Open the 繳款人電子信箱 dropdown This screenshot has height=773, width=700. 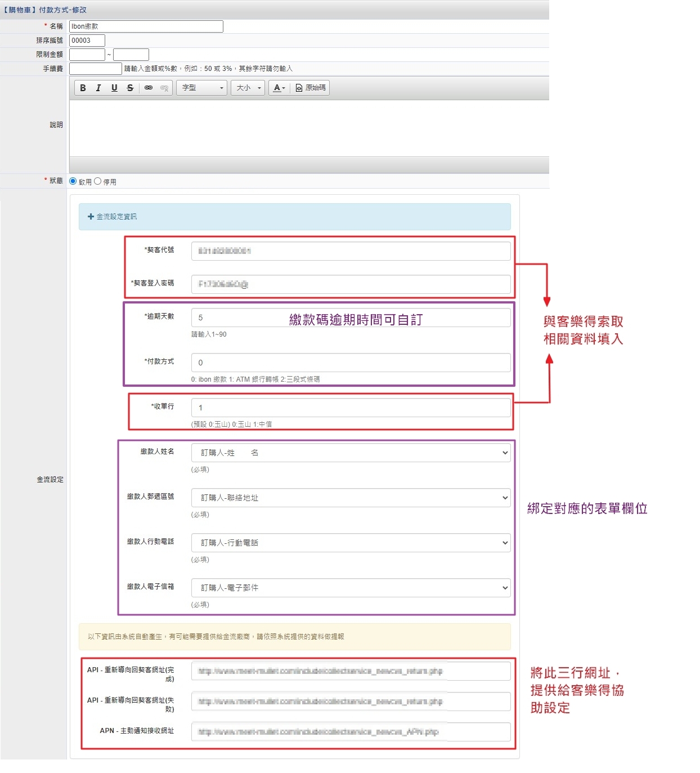[x=351, y=588]
